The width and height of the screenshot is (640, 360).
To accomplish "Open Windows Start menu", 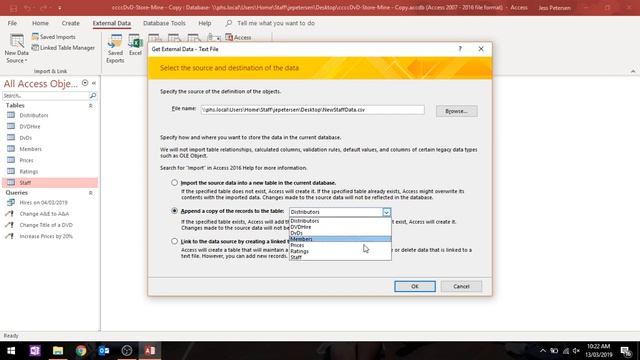I will 11,351.
